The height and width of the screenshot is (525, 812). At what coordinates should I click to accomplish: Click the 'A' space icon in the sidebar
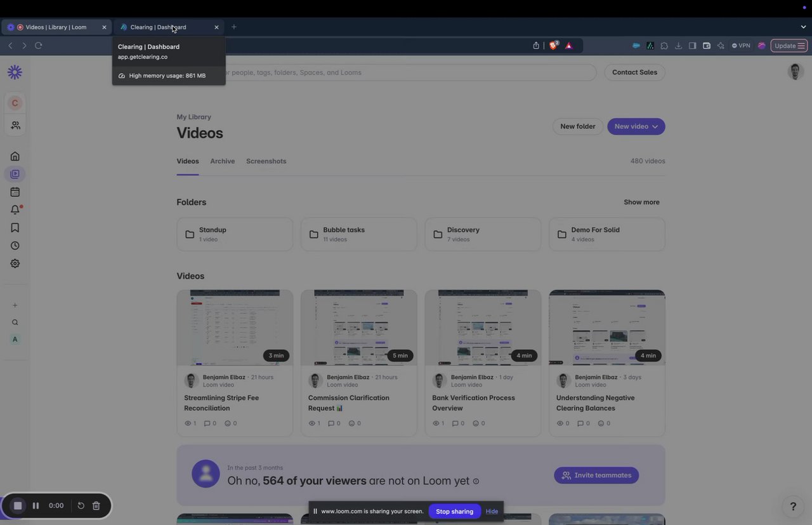(15, 339)
